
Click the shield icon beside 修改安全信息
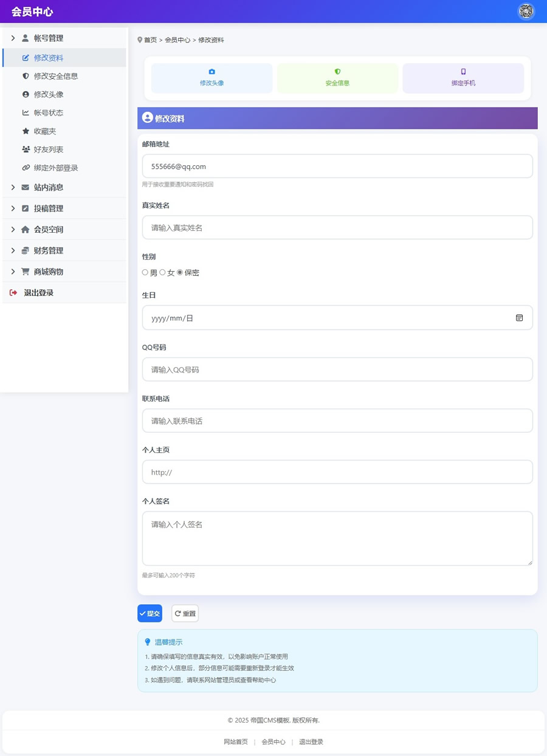tap(24, 75)
